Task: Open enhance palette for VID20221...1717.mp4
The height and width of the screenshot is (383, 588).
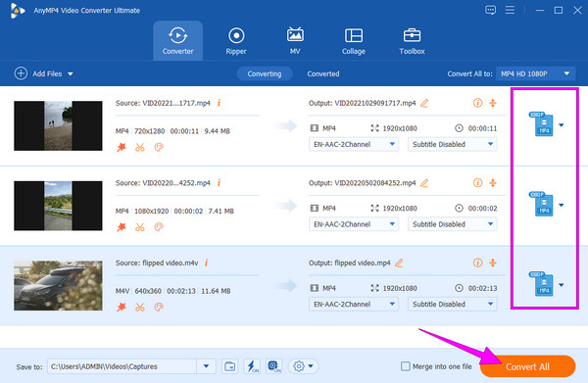Action: (159, 147)
